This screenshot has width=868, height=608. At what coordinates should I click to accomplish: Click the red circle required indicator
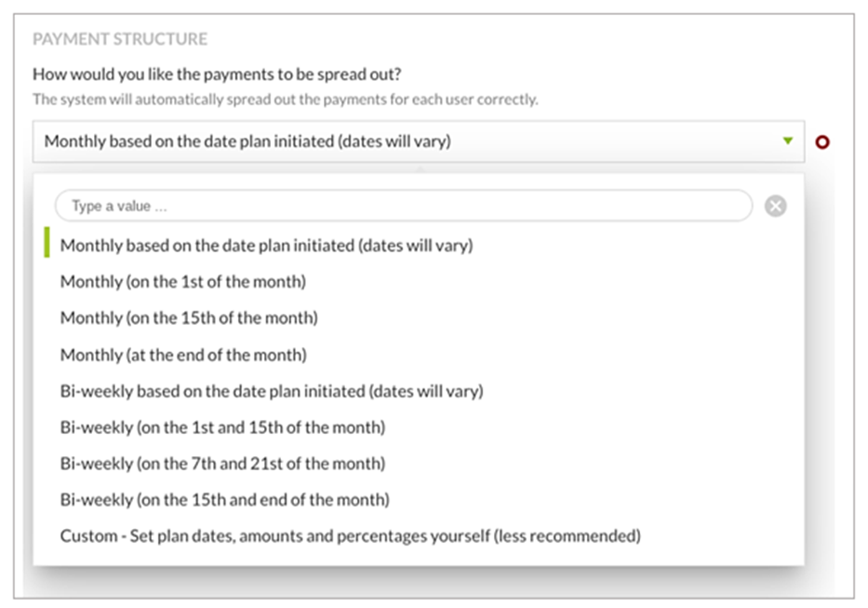click(822, 142)
